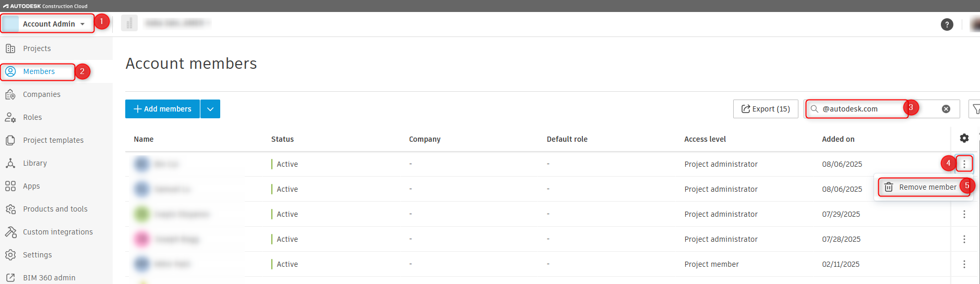Click the Projects icon in sidebar
980x284 pixels.
tap(10, 48)
